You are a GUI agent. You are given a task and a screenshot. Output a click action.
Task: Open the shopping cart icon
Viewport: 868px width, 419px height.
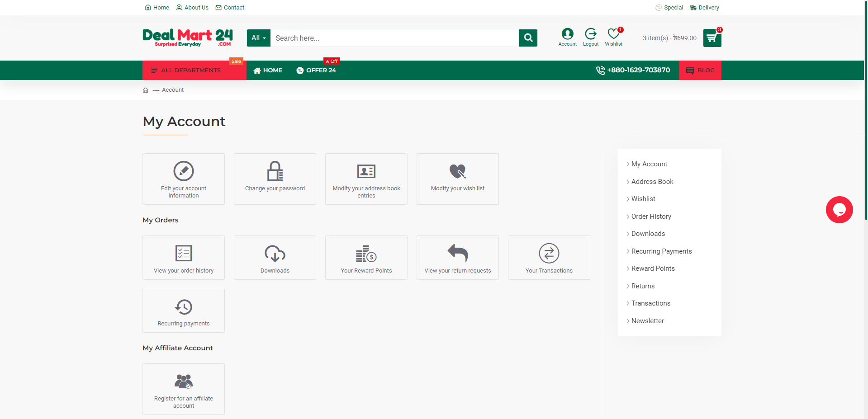click(712, 38)
